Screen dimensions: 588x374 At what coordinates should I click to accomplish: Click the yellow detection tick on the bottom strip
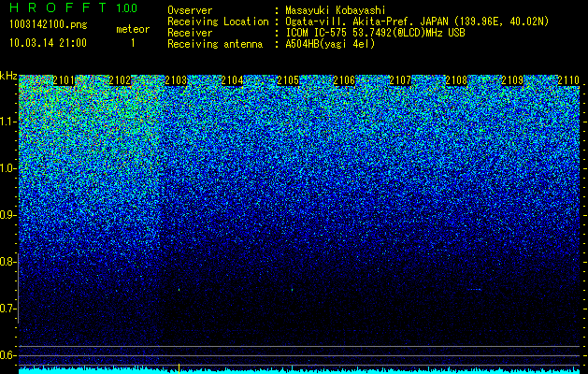[179, 368]
